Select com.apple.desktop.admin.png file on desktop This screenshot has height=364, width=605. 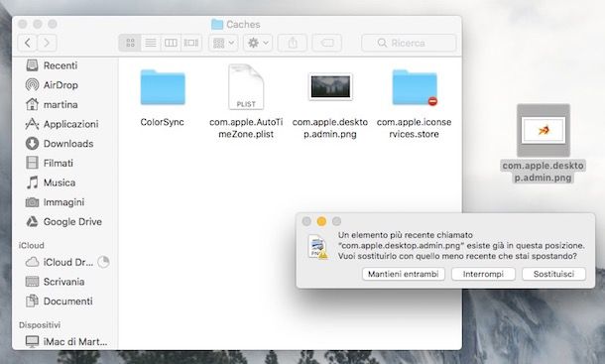(x=544, y=130)
